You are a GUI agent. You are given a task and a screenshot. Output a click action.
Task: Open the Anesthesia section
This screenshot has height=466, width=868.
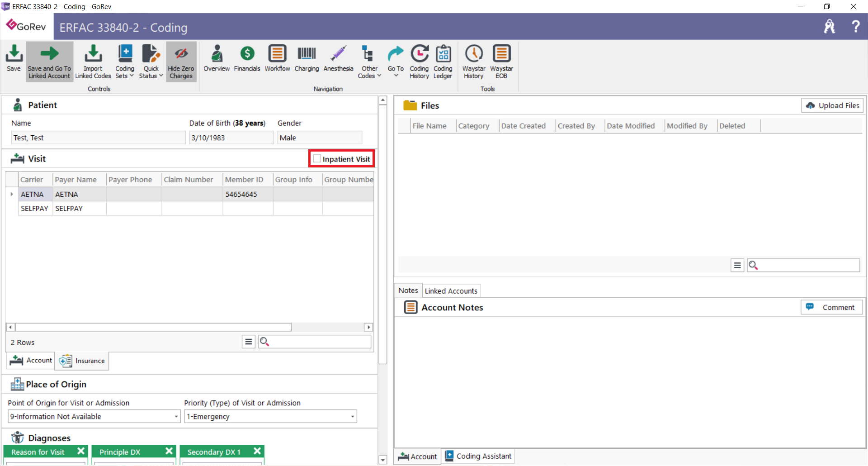coord(338,58)
